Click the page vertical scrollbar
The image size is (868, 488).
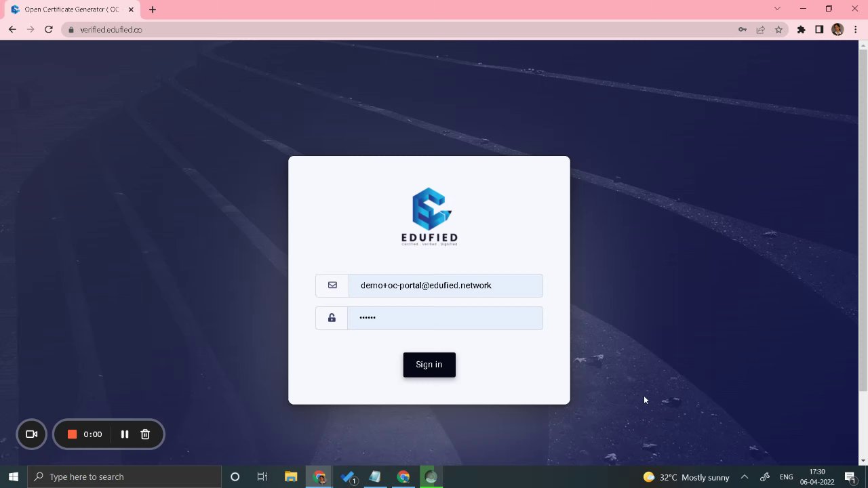click(x=863, y=220)
